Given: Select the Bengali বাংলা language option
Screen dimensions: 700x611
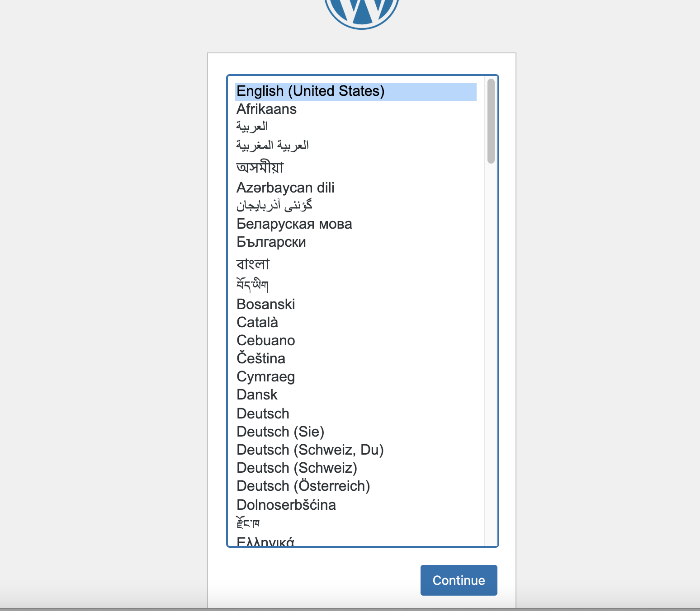Looking at the screenshot, I should [x=253, y=264].
